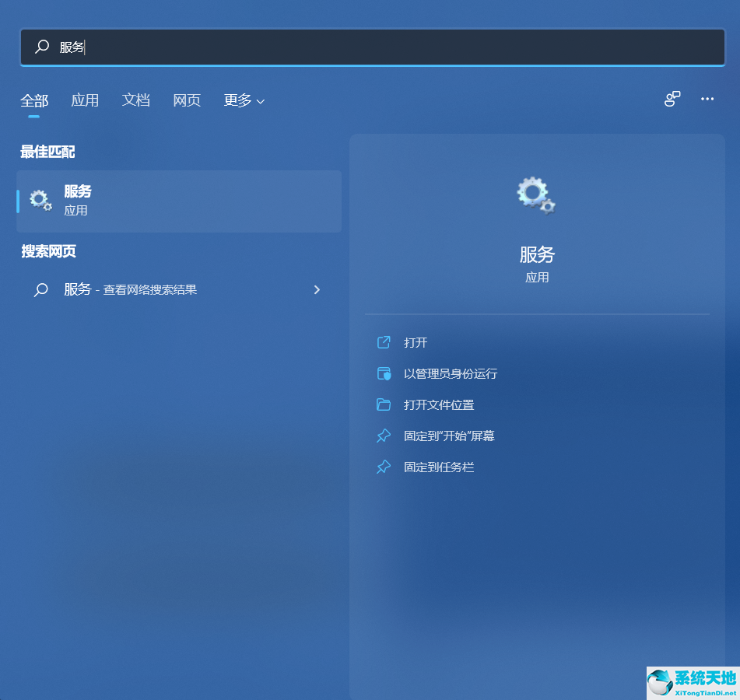740x700 pixels.
Task: Switch to the 文档 tab
Action: [136, 100]
